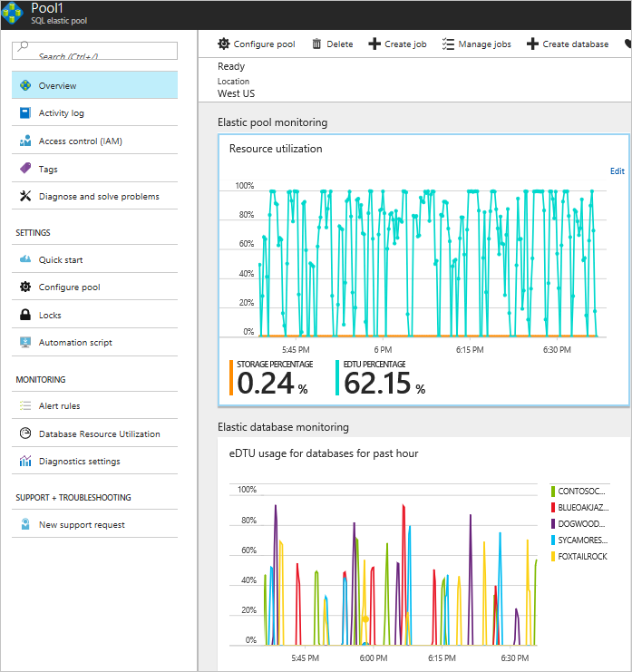The width and height of the screenshot is (632, 672).
Task: Click the sidebar Configure pool gear icon
Action: [25, 287]
